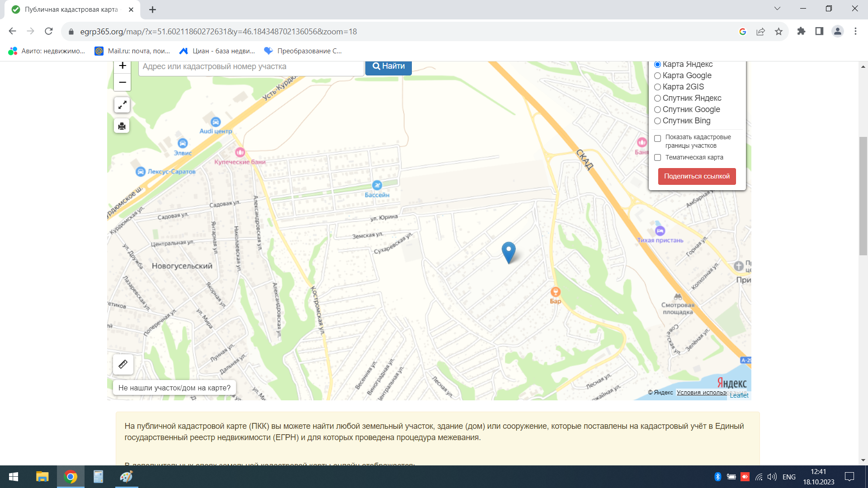This screenshot has height=488, width=868.
Task: Click the Найти search button
Action: (x=388, y=66)
